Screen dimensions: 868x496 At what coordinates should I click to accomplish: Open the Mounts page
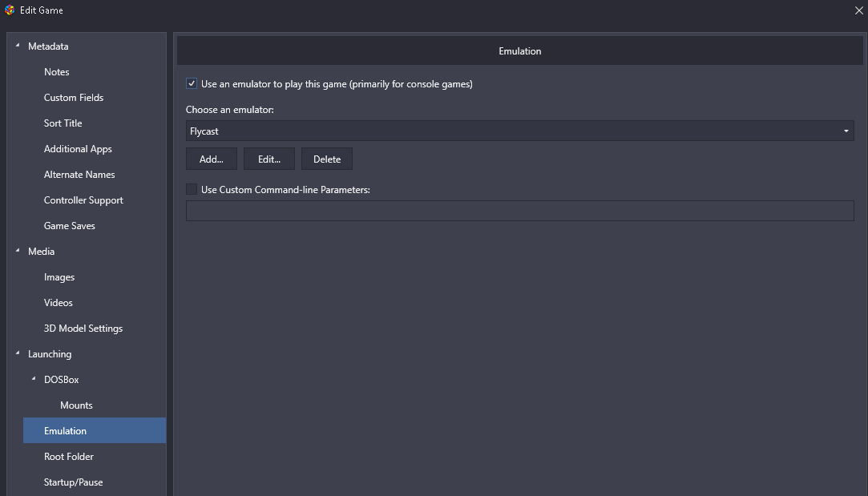tap(76, 405)
